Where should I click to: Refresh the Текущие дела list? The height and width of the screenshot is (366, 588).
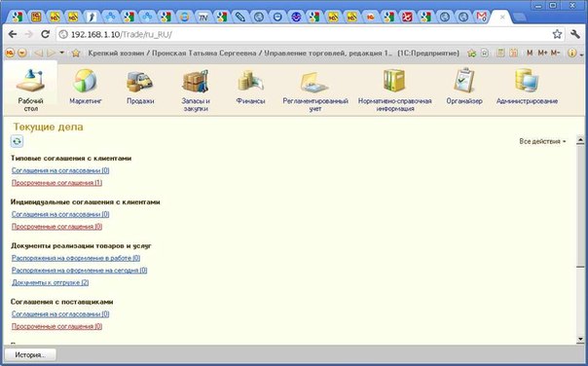click(x=17, y=141)
